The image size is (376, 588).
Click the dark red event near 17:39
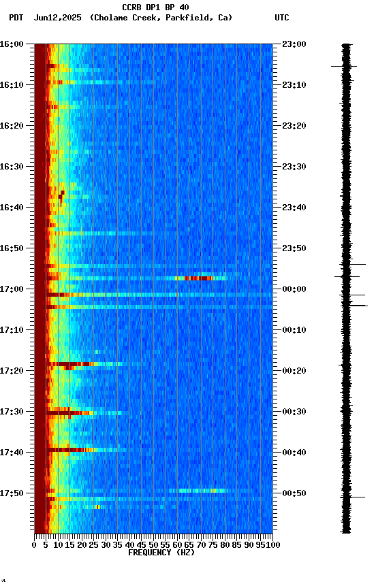(x=69, y=450)
